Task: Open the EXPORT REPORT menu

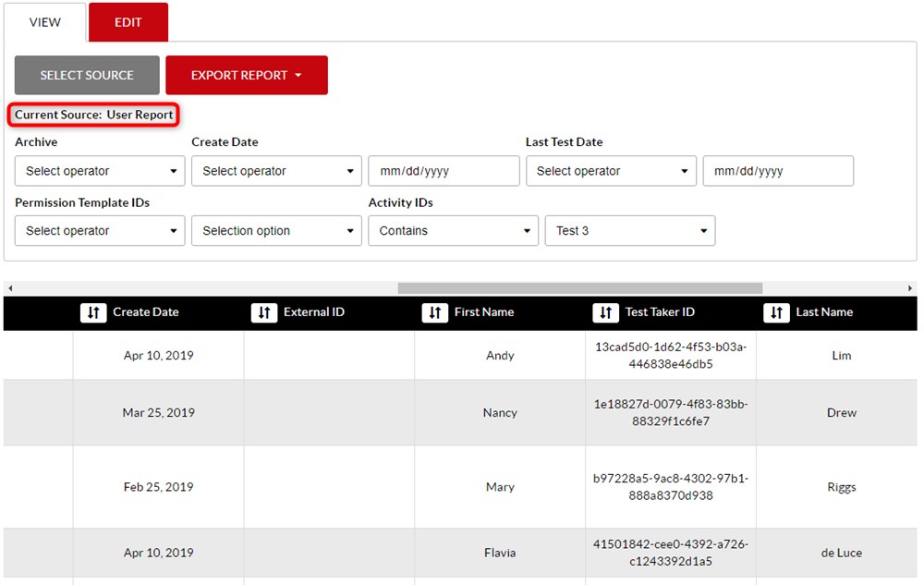Action: click(x=246, y=75)
